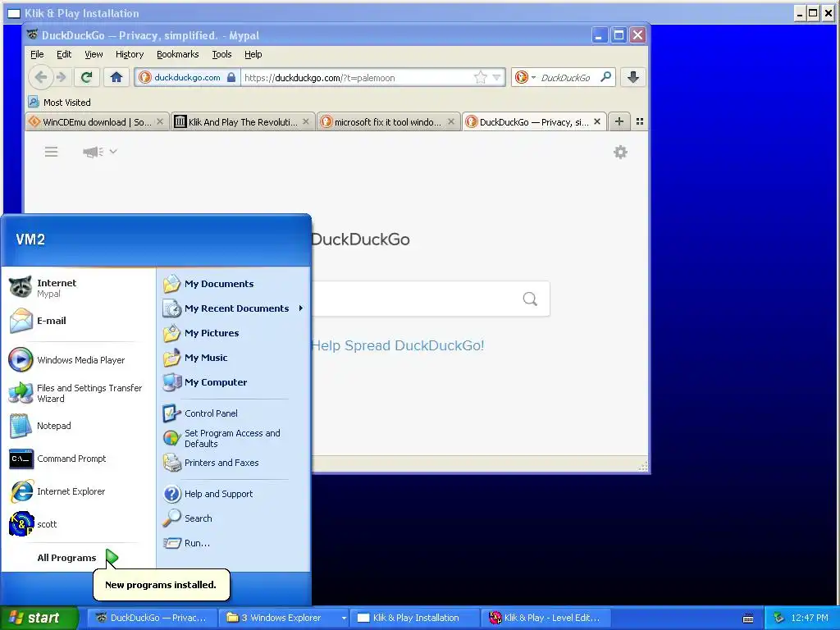
Task: Open My Music folder
Action: [234, 358]
